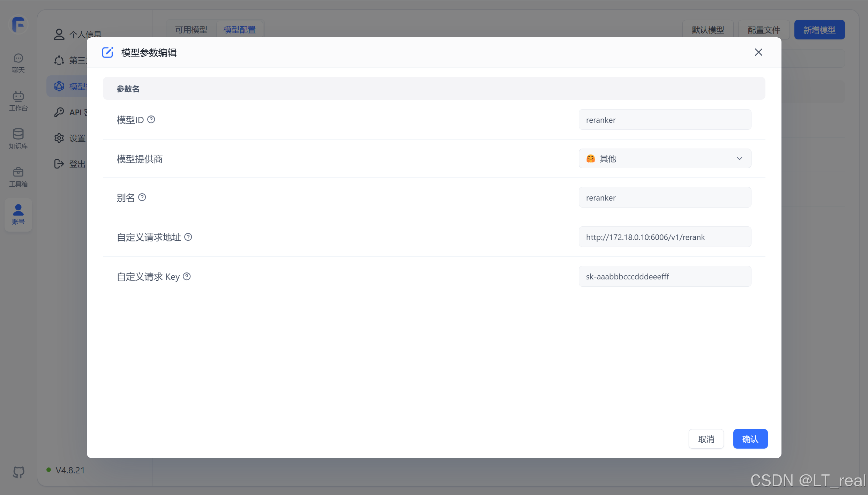Click the help icon beside 自定义请求 Key

point(187,277)
